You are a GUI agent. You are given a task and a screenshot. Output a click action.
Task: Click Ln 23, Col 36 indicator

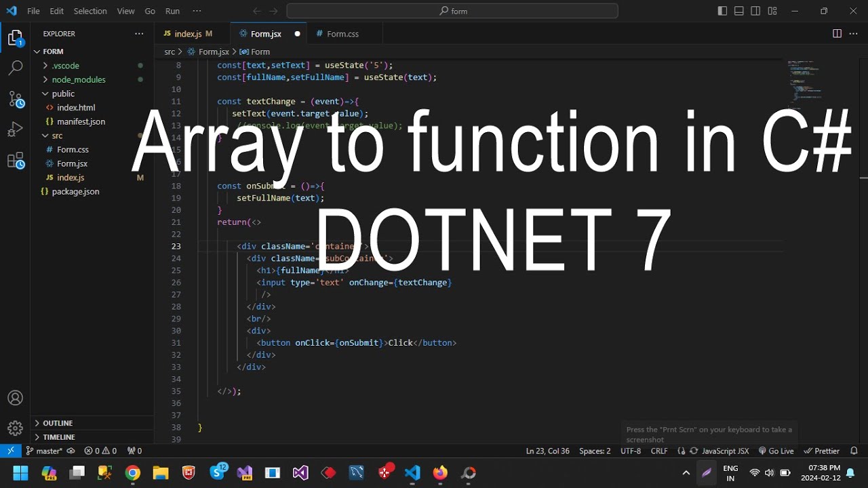pos(547,451)
